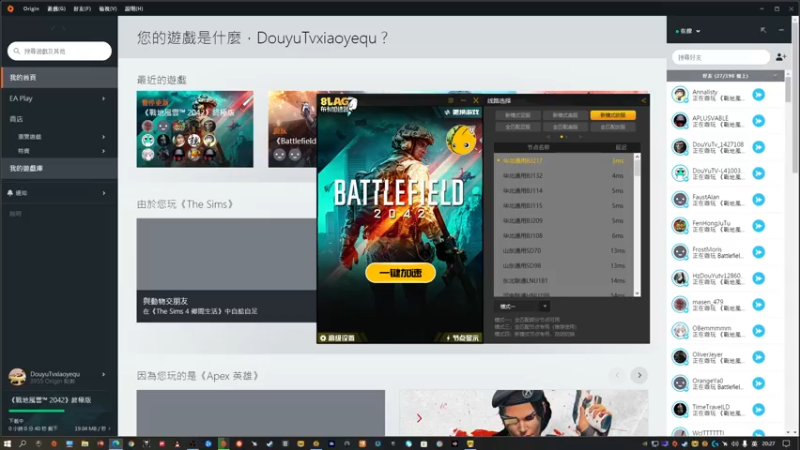The width and height of the screenshot is (800, 450).
Task: Click the friend search field
Action: point(720,57)
